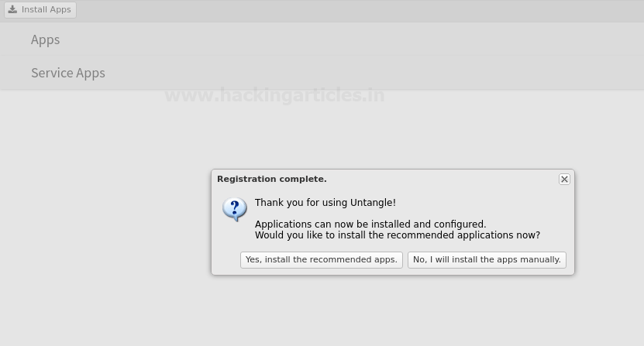
Task: Click the "Registration complete." dialog title
Action: click(x=271, y=179)
